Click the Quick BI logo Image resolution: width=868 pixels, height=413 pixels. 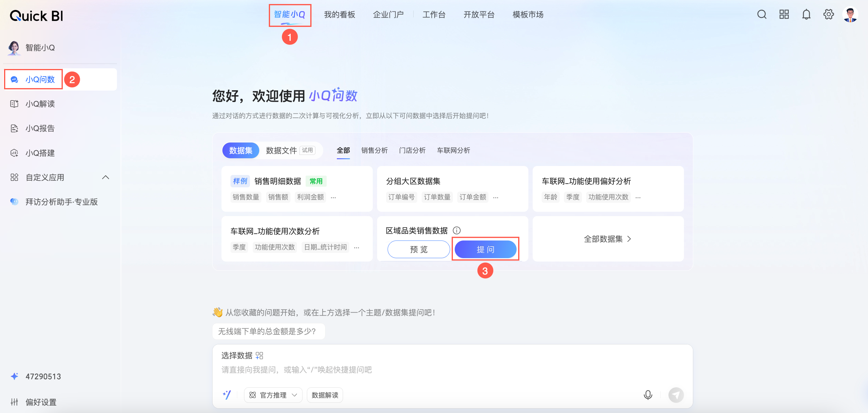[37, 15]
